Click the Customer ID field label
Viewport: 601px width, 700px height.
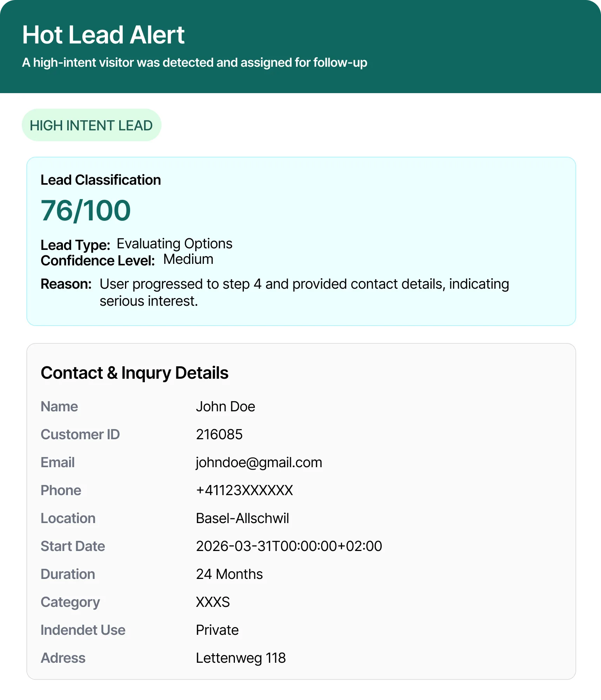(x=80, y=435)
